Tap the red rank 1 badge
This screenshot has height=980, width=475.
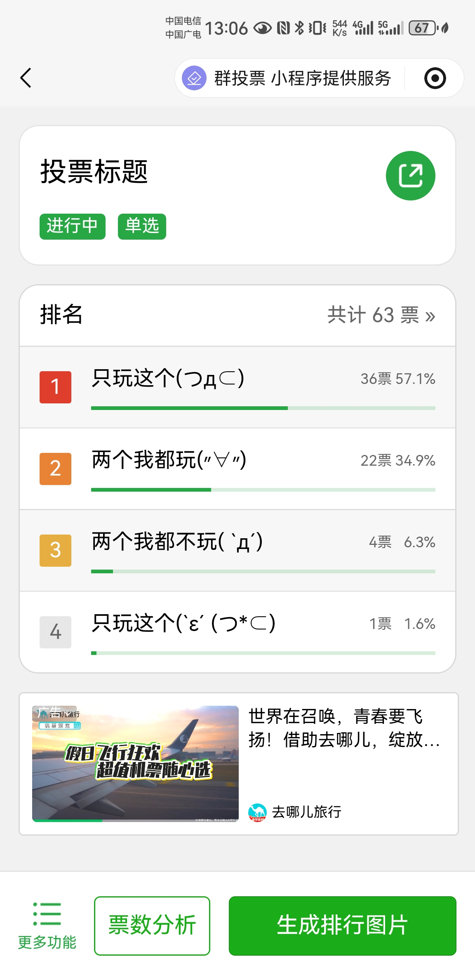(55, 387)
